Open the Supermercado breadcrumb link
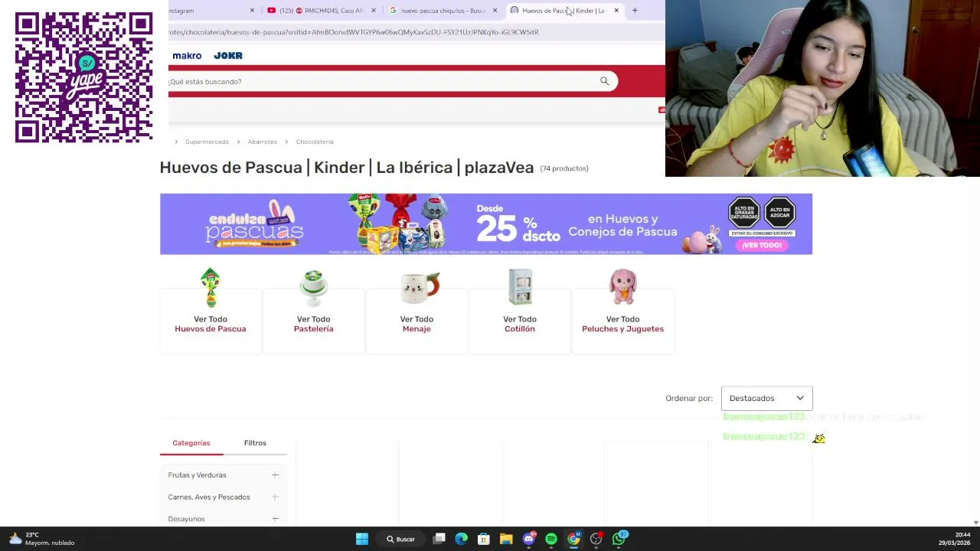Screen dimensions: 980x551 [x=207, y=142]
